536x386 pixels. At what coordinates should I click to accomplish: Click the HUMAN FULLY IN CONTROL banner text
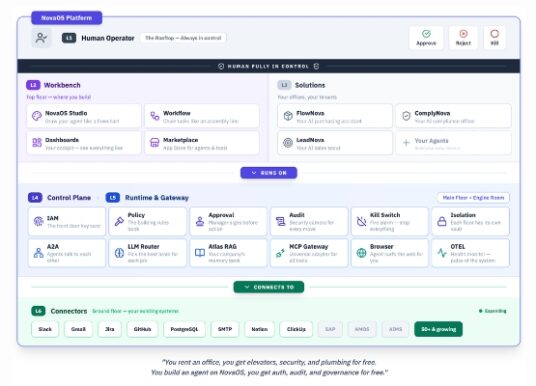[269, 66]
